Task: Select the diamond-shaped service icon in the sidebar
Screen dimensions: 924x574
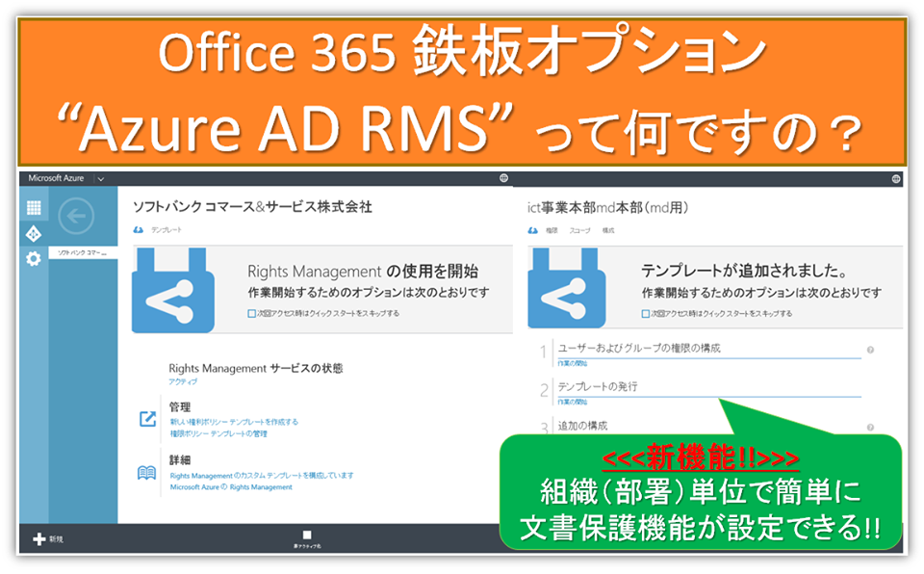Action: [x=33, y=233]
